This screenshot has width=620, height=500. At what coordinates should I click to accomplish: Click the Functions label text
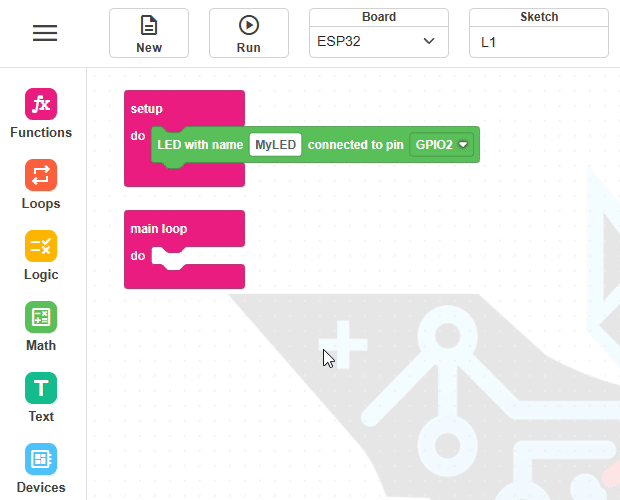click(x=41, y=132)
